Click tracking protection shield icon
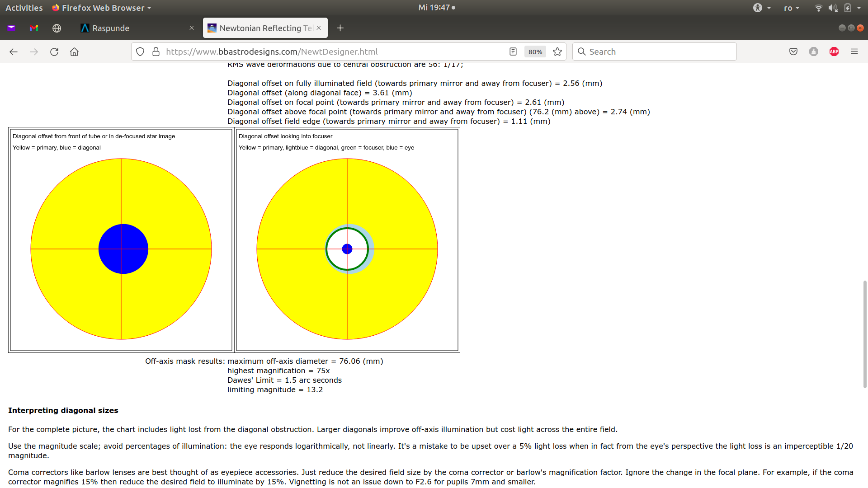Image resolution: width=868 pixels, height=488 pixels. (140, 52)
